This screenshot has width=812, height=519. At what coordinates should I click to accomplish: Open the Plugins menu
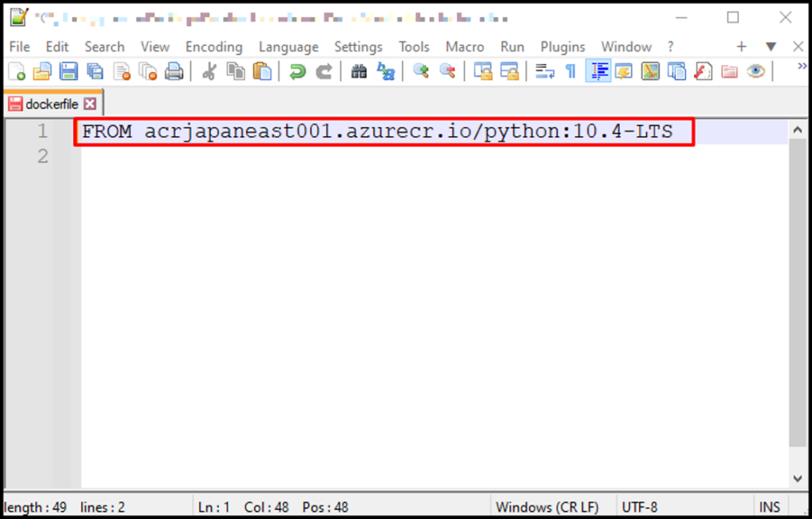pos(563,47)
